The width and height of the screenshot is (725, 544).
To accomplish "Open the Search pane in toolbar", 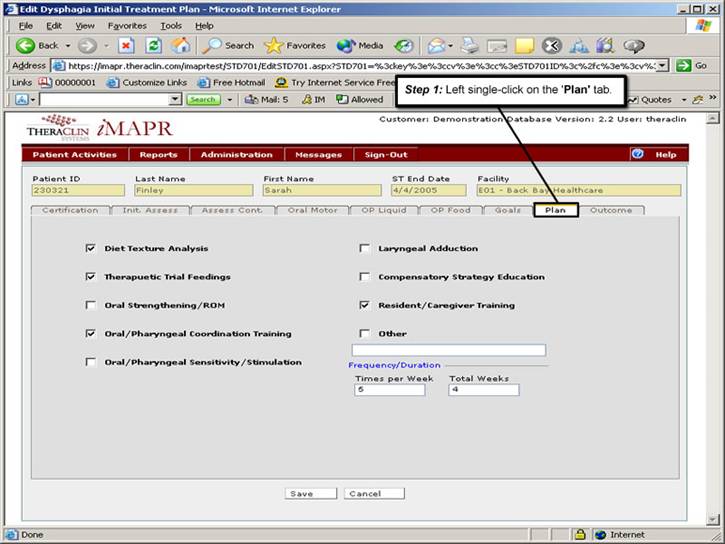I will coord(228,46).
